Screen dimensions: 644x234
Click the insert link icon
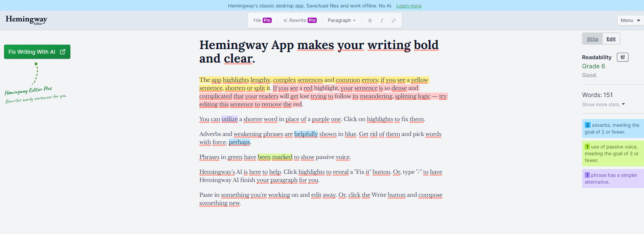[394, 20]
